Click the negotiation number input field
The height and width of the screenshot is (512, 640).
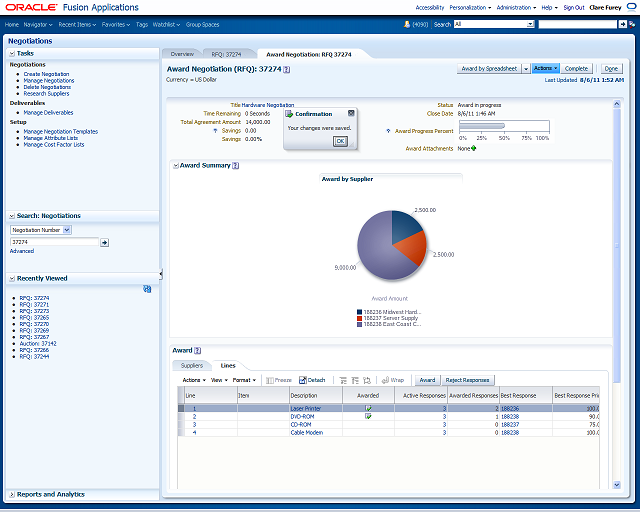(54, 242)
